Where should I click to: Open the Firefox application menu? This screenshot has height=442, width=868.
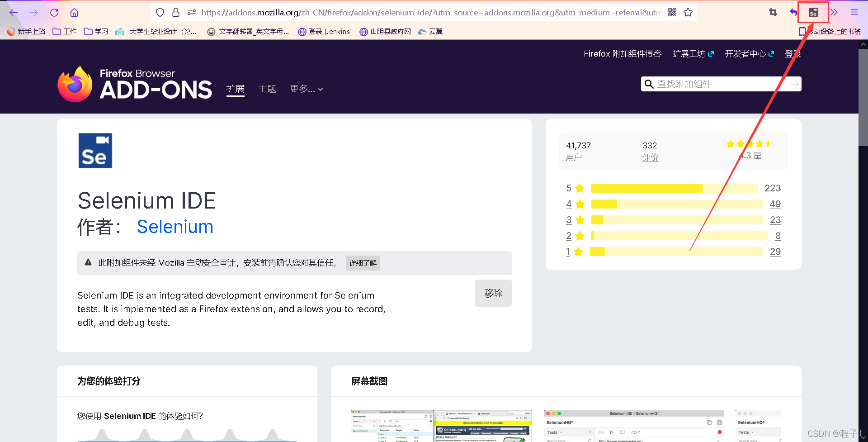click(x=854, y=12)
